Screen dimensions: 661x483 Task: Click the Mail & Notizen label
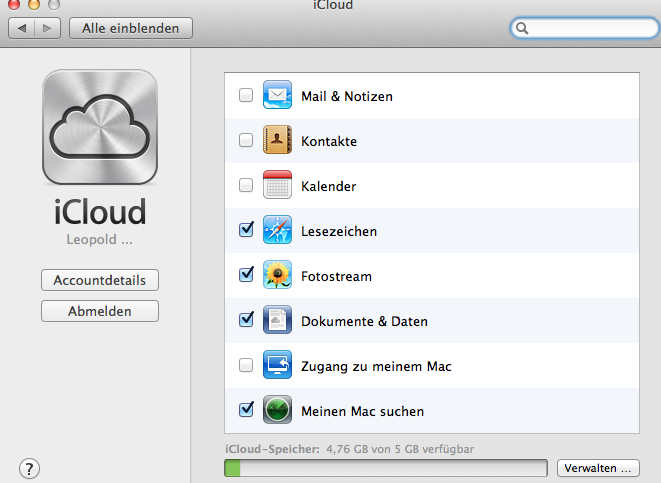tap(347, 96)
